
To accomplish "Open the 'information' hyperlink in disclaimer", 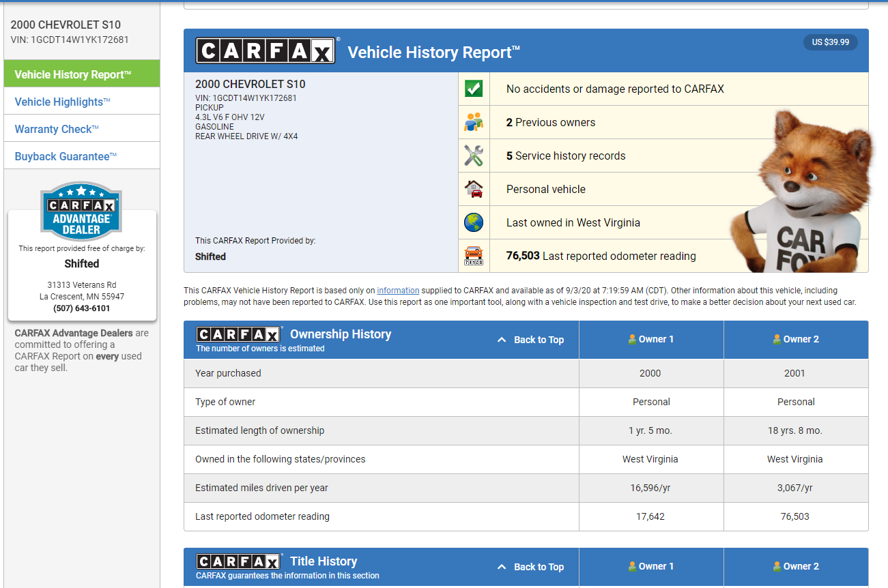I will (x=398, y=291).
